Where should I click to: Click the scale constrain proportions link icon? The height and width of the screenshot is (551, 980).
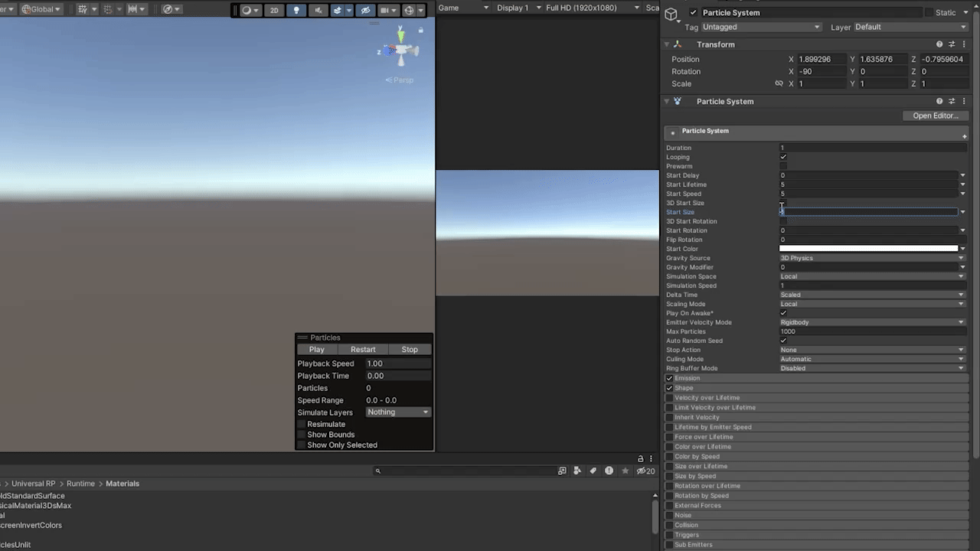click(x=779, y=84)
